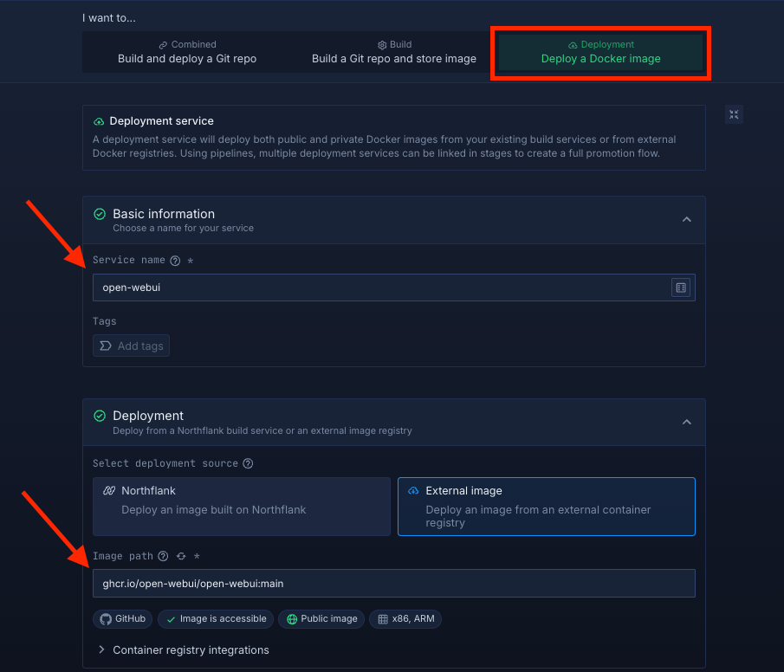Select External image deployment source
This screenshot has height=672, width=784.
[x=546, y=507]
